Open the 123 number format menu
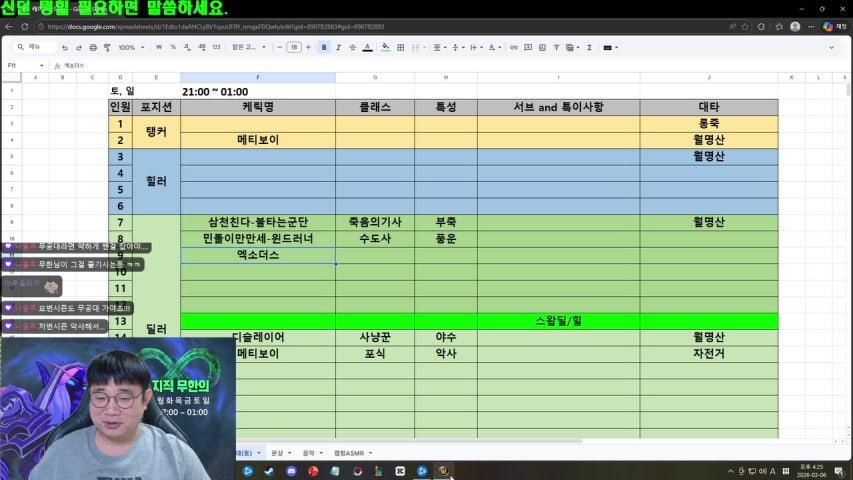 pyautogui.click(x=217, y=47)
